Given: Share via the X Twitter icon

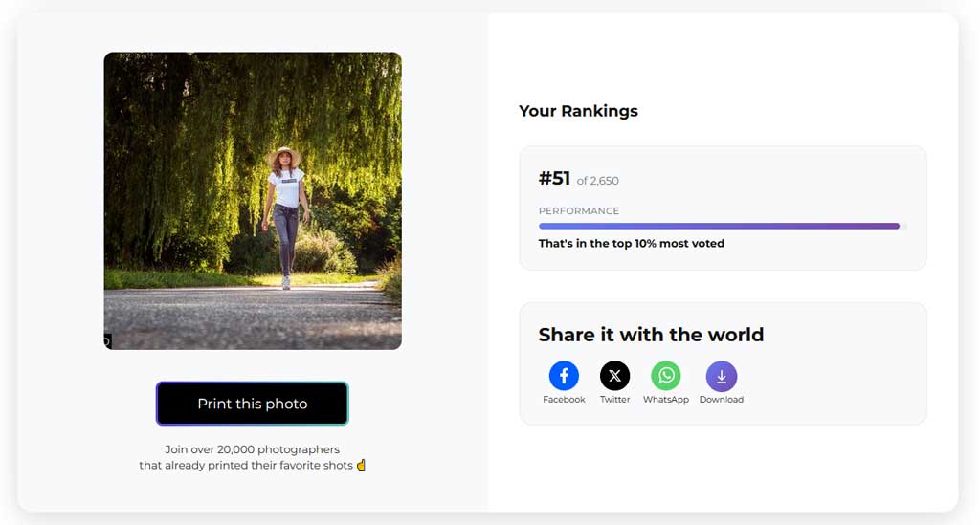Looking at the screenshot, I should 614,376.
